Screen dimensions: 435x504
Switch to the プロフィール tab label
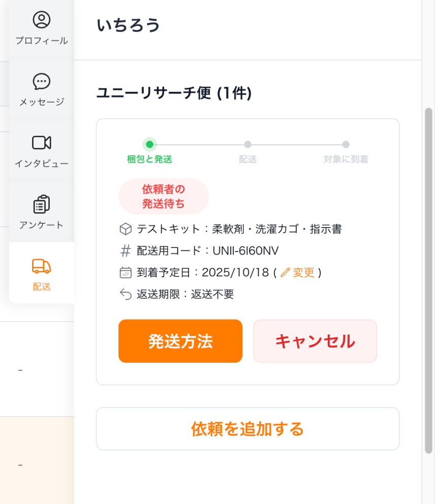[x=42, y=41]
